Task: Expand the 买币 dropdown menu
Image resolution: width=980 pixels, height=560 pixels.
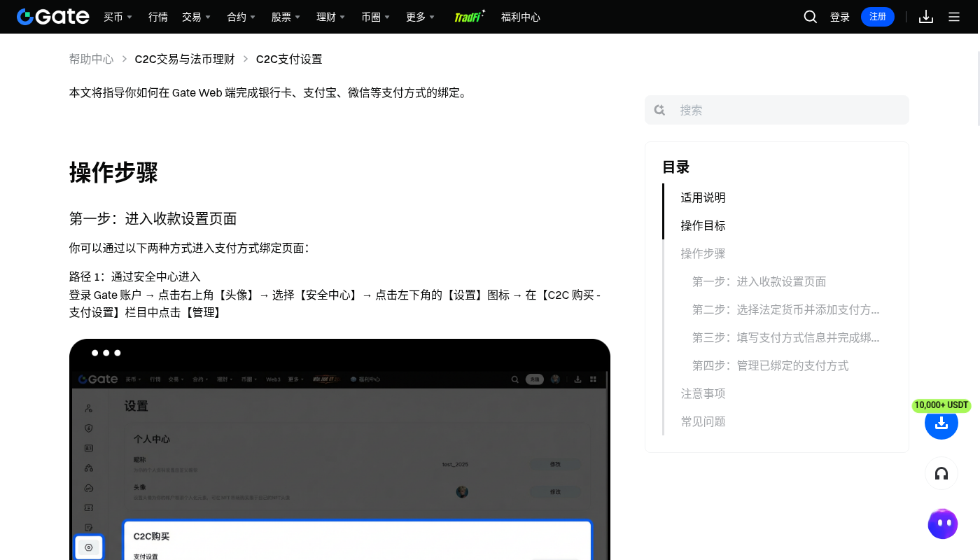Action: pos(118,17)
